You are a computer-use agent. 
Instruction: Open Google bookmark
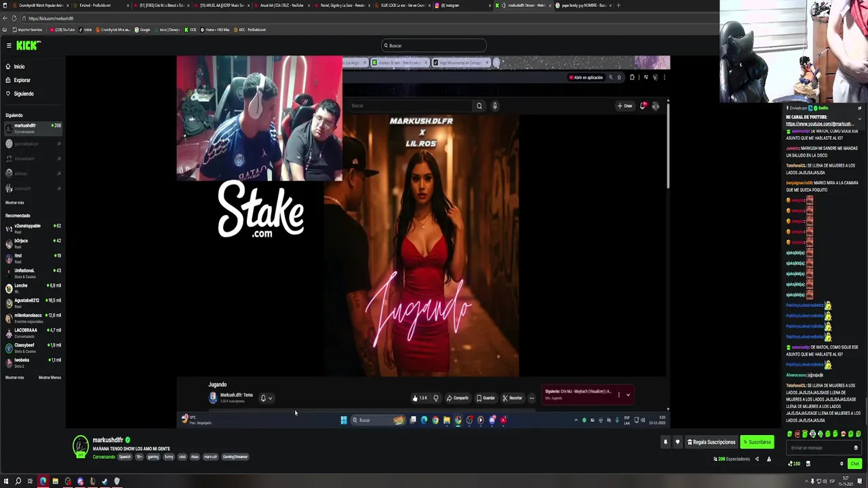click(x=142, y=30)
